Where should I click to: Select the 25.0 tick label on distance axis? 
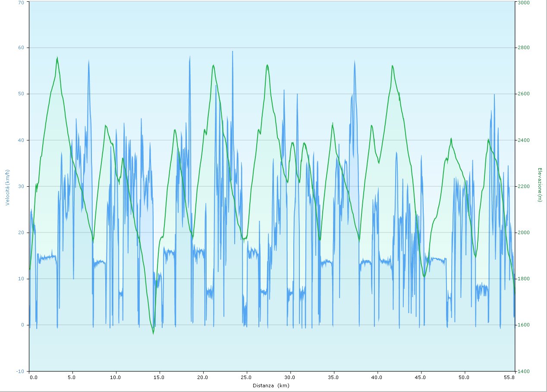pyautogui.click(x=246, y=377)
